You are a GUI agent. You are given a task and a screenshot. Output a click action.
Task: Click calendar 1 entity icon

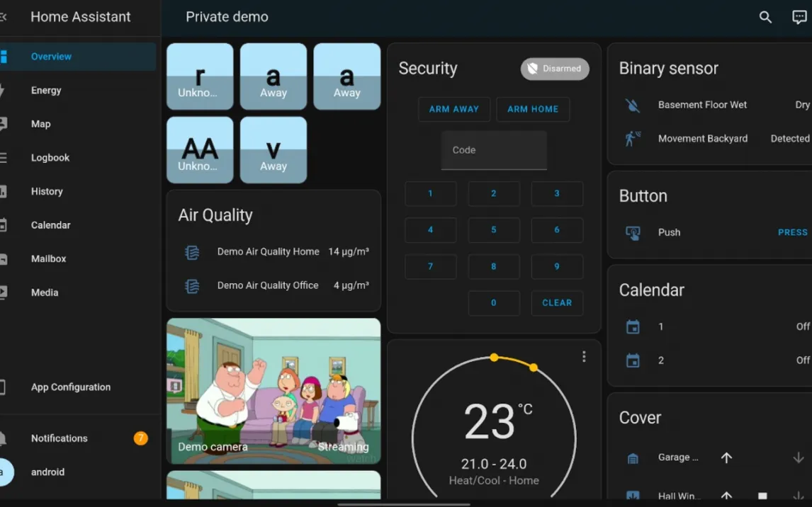tap(633, 327)
